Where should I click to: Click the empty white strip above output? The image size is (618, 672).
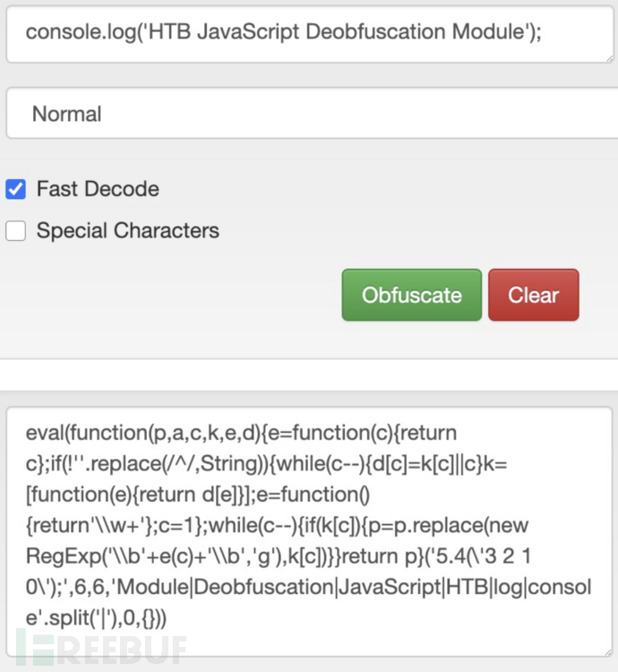[x=309, y=375]
